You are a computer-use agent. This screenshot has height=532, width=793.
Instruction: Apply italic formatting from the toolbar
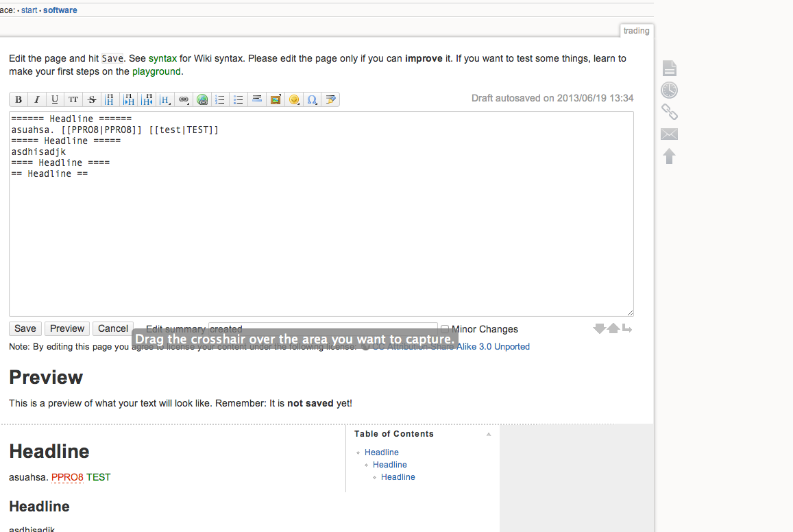coord(36,99)
